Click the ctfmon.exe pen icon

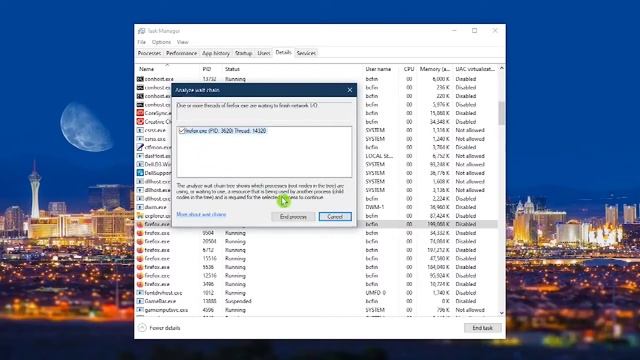140,147
